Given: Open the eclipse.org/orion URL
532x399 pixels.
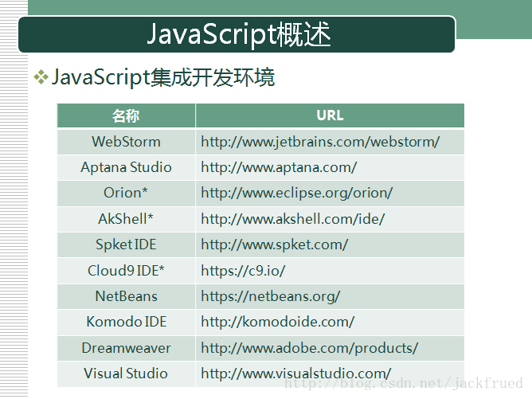Looking at the screenshot, I should tap(297, 193).
